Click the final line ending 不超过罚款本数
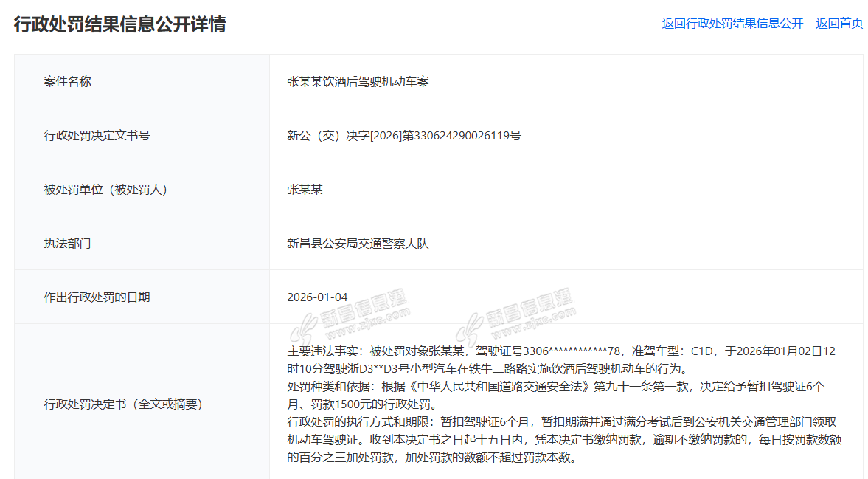The width and height of the screenshot is (868, 479). [x=431, y=458]
